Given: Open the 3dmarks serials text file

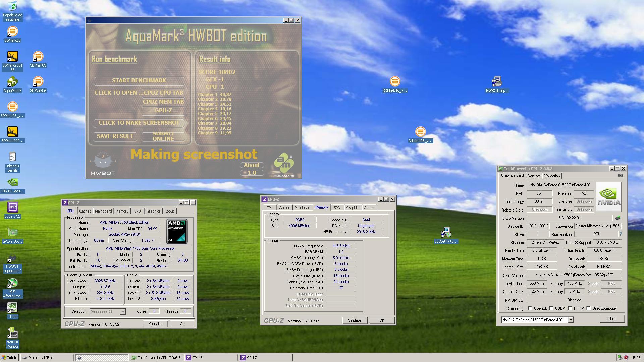Looking at the screenshot, I should click(12, 162).
